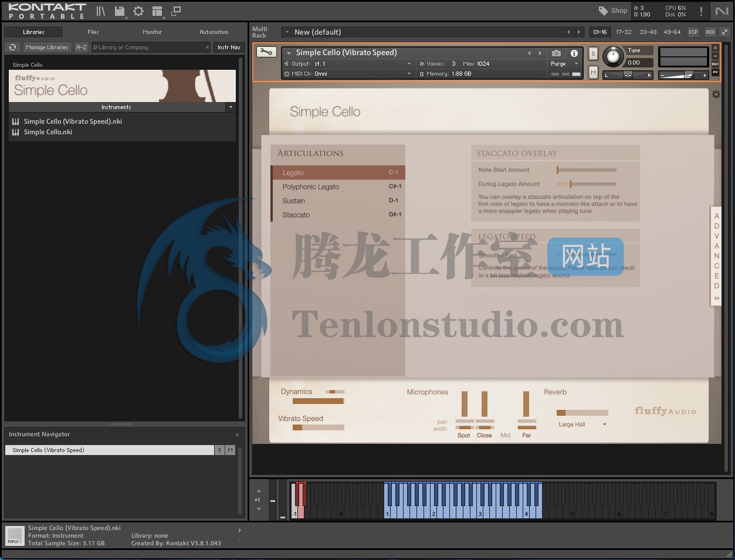Go to previous instrument preset arrow
735x560 pixels.
tap(529, 53)
